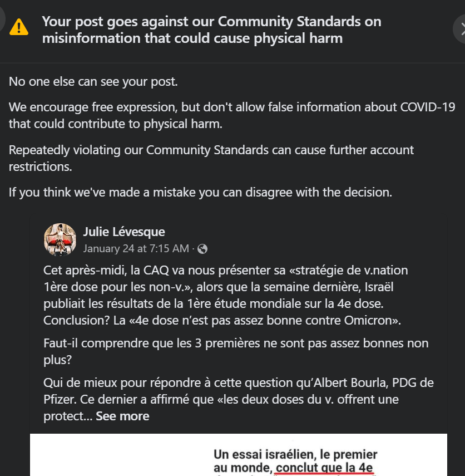Image resolution: width=465 pixels, height=476 pixels.
Task: Click the "disagree with the decision" sentence
Action: (x=200, y=193)
